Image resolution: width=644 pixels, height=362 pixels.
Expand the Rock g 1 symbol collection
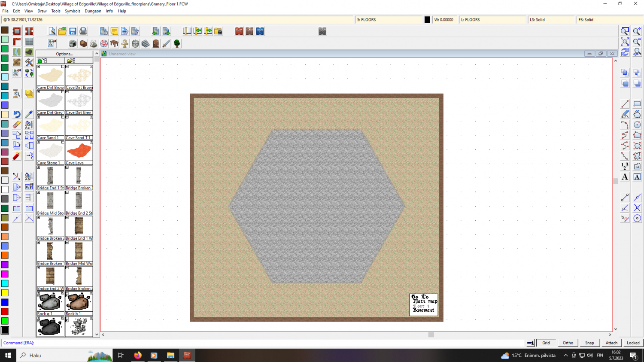coord(38,293)
